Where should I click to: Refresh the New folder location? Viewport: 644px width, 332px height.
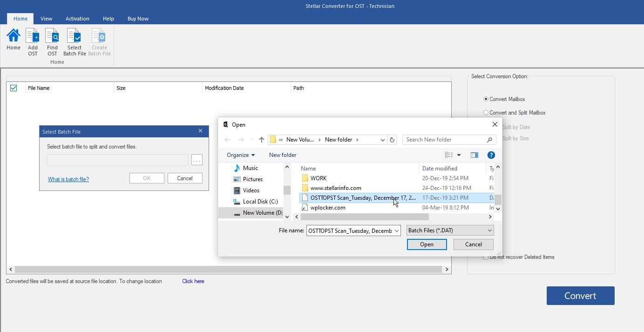pos(392,140)
